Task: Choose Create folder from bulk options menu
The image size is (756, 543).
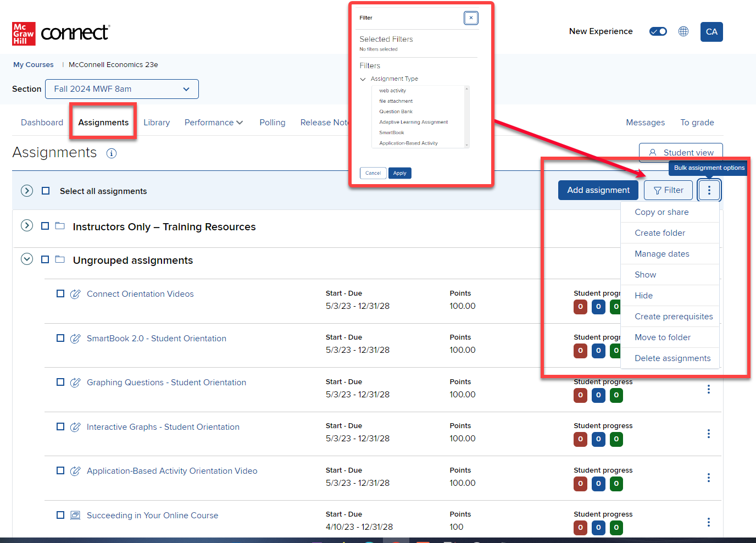Action: (x=660, y=233)
